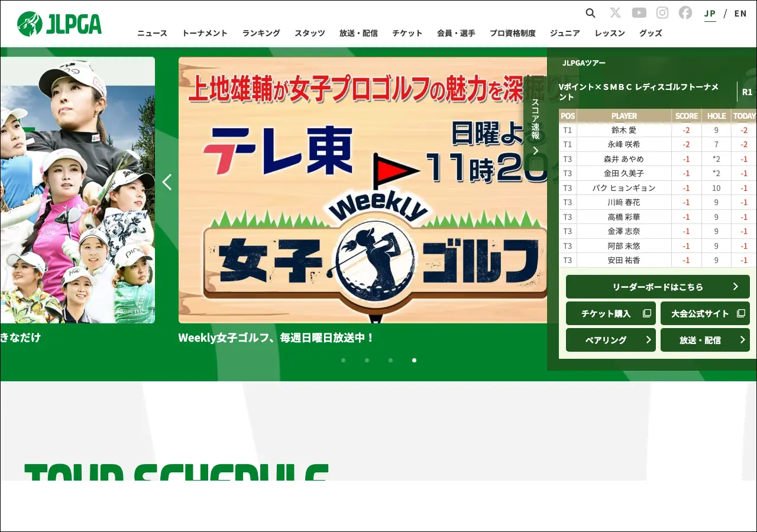Screen dimensions: 757x532
Task: Select the first carousel dot
Action: pos(343,360)
